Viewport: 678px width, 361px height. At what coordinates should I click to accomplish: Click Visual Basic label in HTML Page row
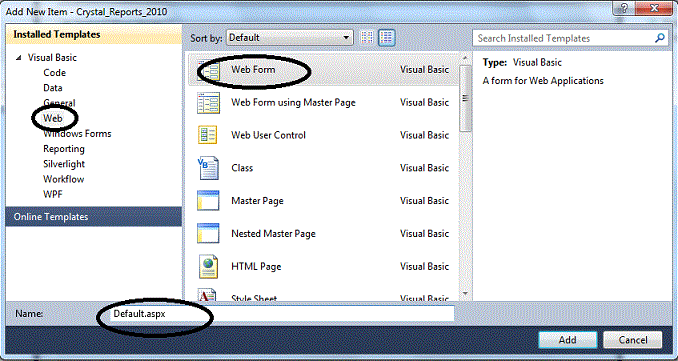[x=424, y=266]
